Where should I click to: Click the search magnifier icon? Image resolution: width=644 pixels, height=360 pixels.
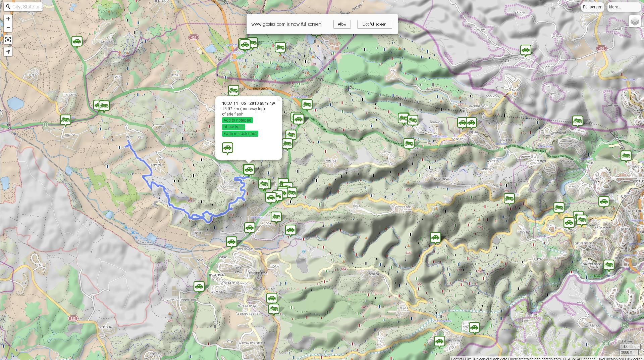(x=8, y=7)
